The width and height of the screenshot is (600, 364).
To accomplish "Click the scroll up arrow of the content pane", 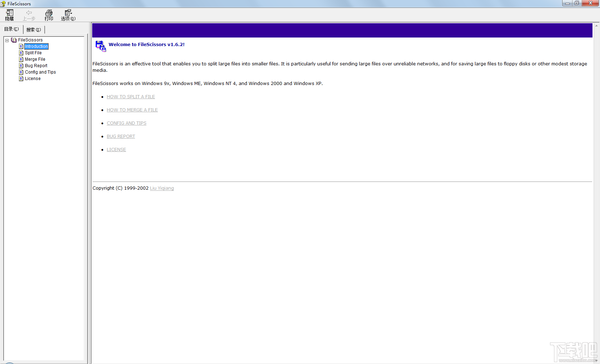I will pos(596,26).
